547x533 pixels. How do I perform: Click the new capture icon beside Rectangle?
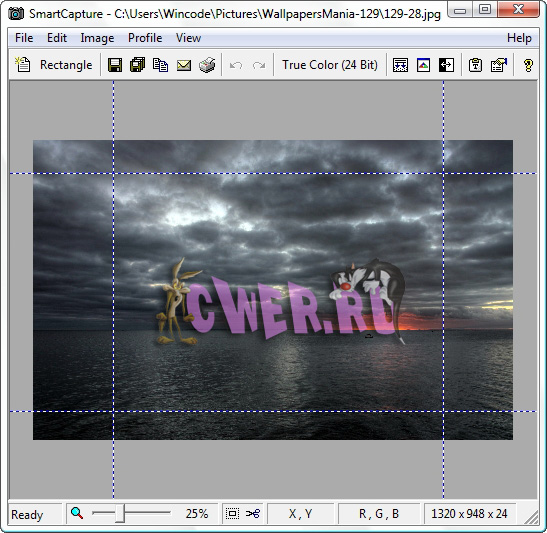click(23, 65)
